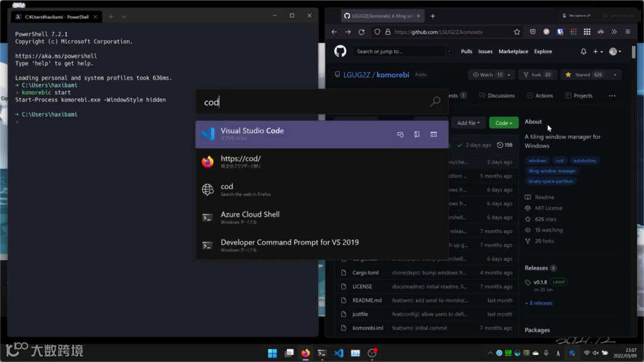
Task: Close the PowerShell terminal tab
Action: coord(95,17)
